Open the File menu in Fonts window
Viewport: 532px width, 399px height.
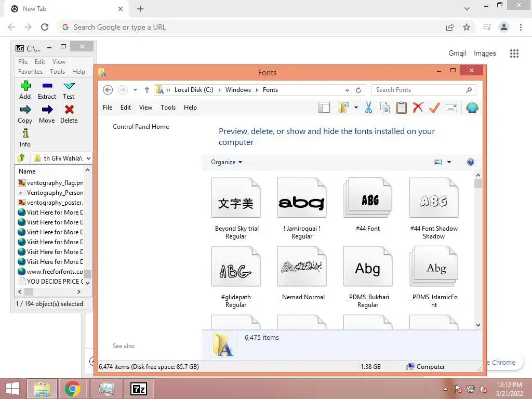click(108, 108)
